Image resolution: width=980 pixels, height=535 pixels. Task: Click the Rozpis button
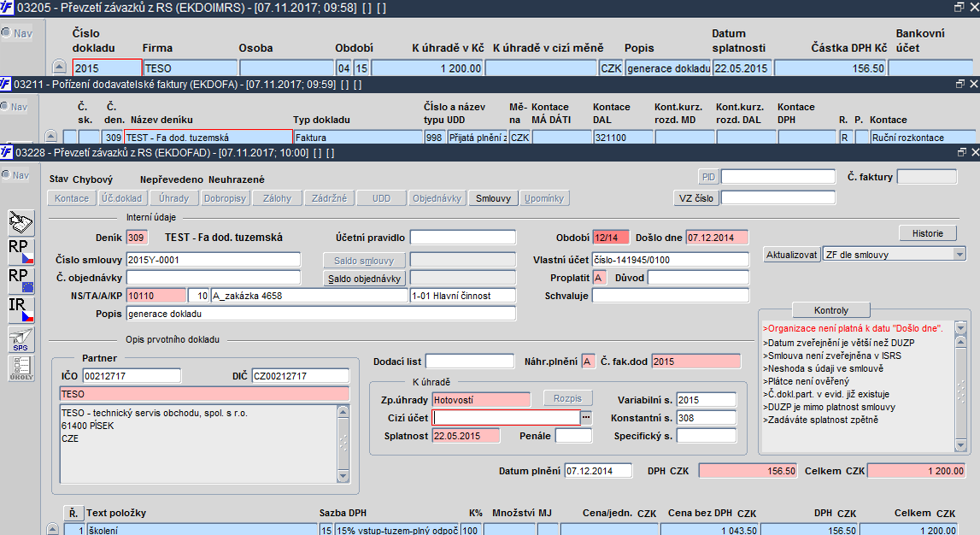567,398
